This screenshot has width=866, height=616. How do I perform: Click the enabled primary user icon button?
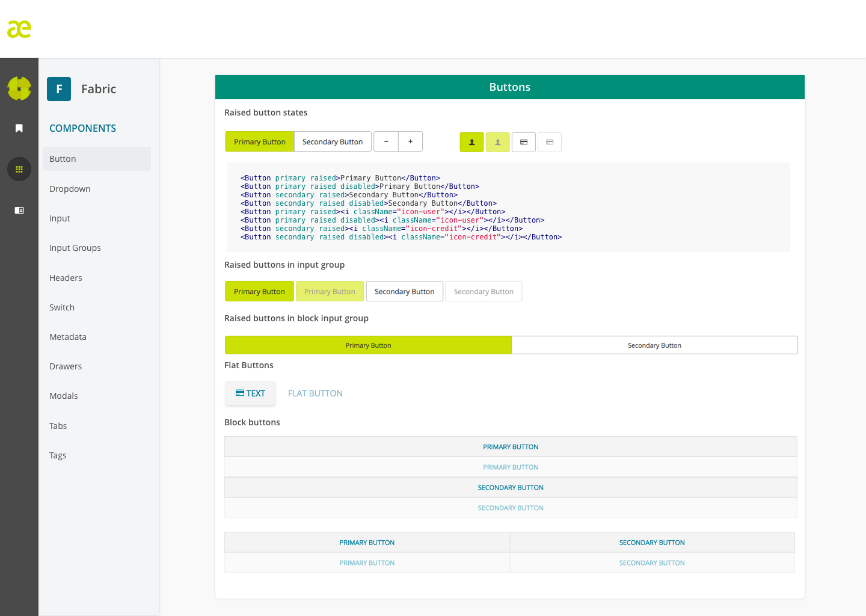click(472, 142)
